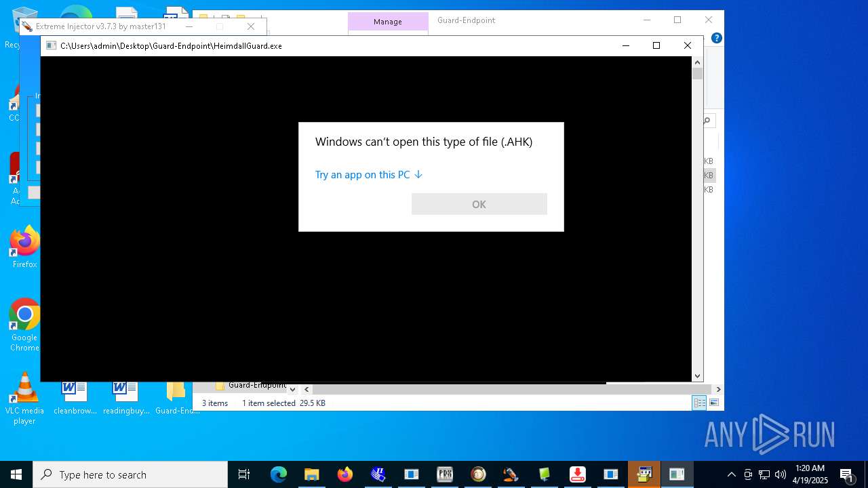Click Explorer horizontal scrollbar left arrow
The height and width of the screenshot is (488, 868).
pyautogui.click(x=307, y=390)
